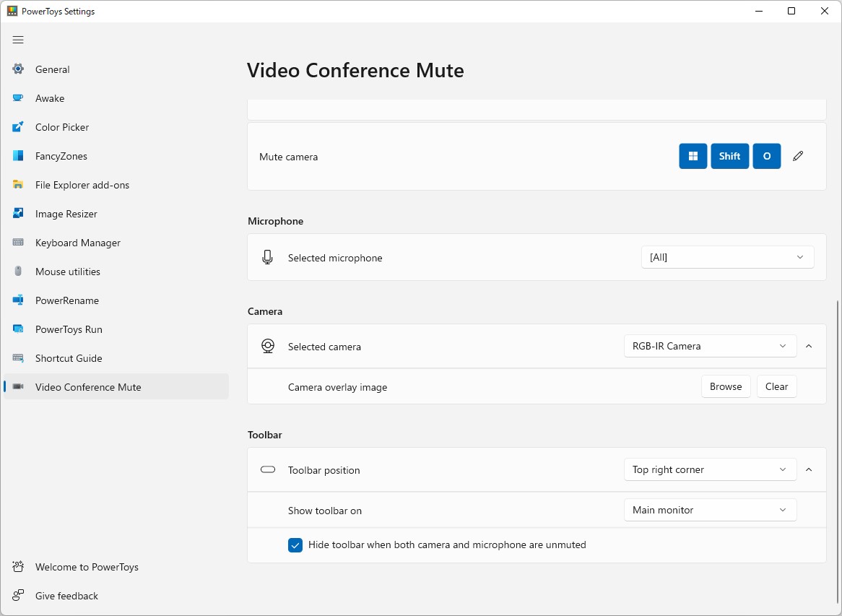842x616 pixels.
Task: Click Browse for camera overlay image
Action: tap(726, 386)
